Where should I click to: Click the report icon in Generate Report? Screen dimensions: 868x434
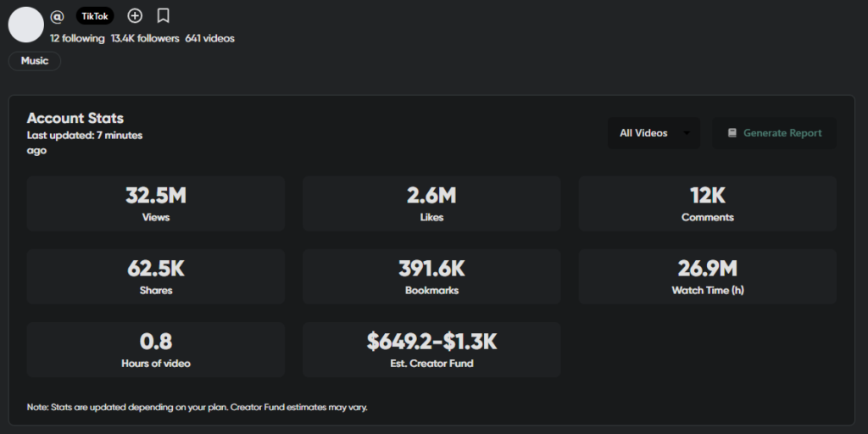pos(732,133)
